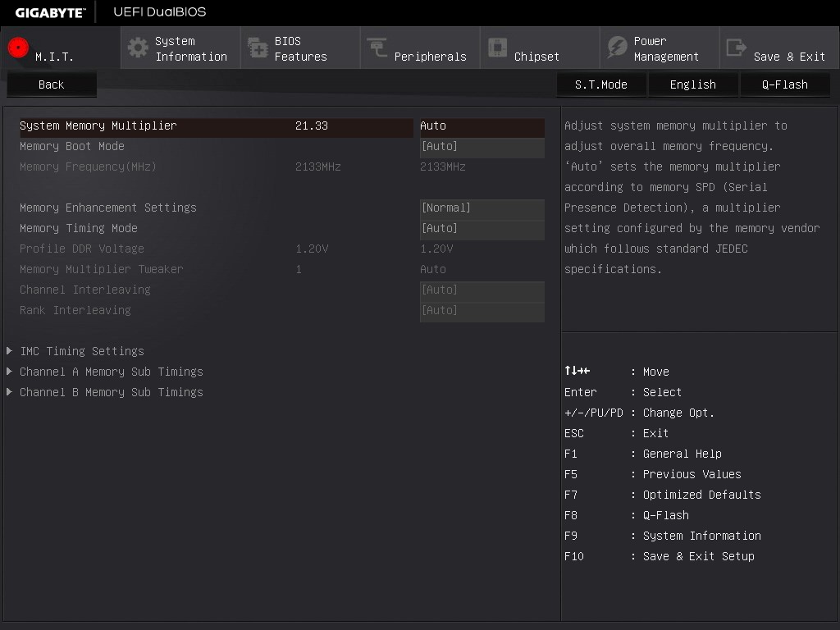This screenshot has height=630, width=840.
Task: Launch the Q-Flash utility button
Action: click(785, 84)
